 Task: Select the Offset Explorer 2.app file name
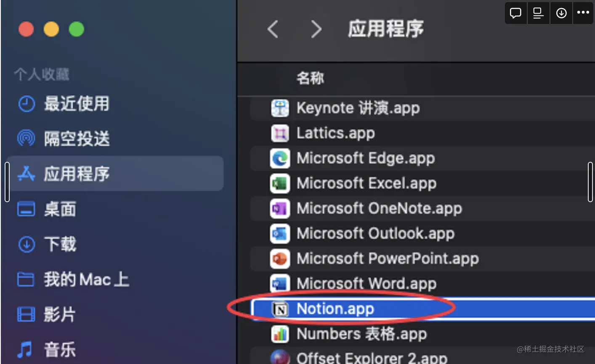(x=372, y=358)
